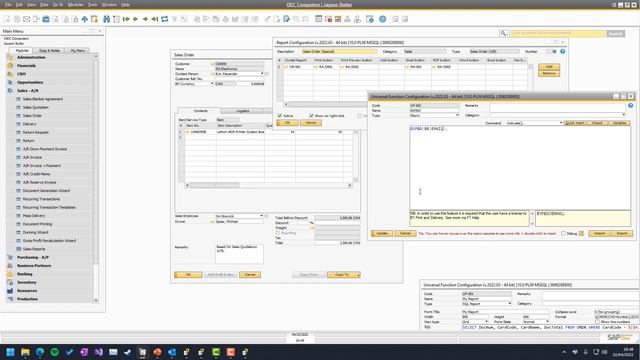The height and width of the screenshot is (360, 640).
Task: Click the Print Preview toolbar icon
Action: [7, 19]
